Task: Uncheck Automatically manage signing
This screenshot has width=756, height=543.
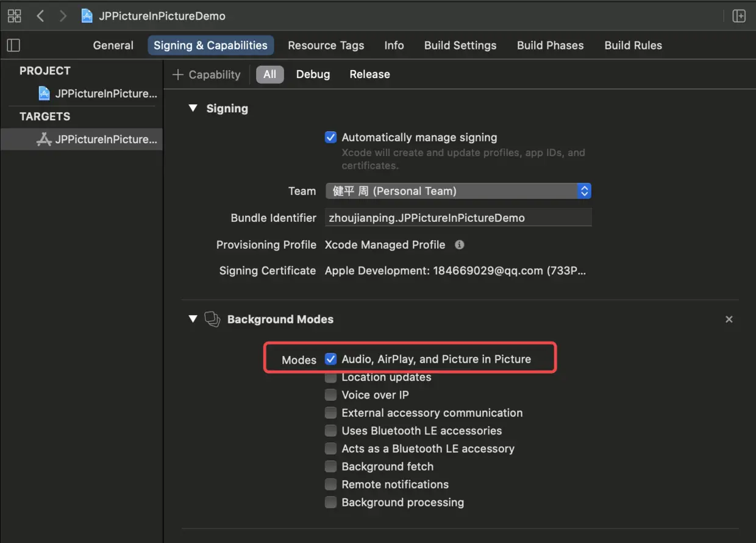Action: tap(330, 138)
